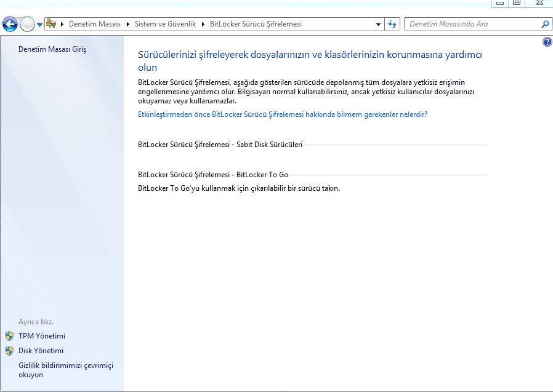
Task: Maximize the window
Action: point(517,3)
